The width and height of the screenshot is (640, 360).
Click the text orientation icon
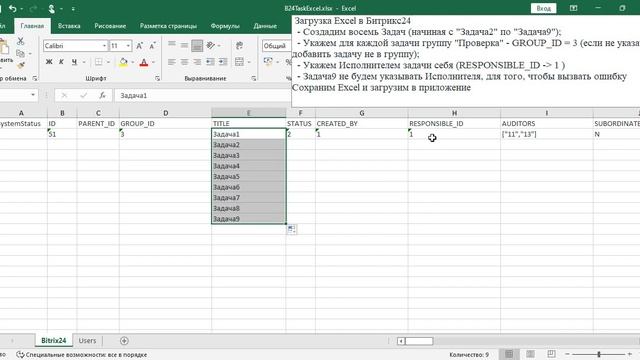coord(211,45)
